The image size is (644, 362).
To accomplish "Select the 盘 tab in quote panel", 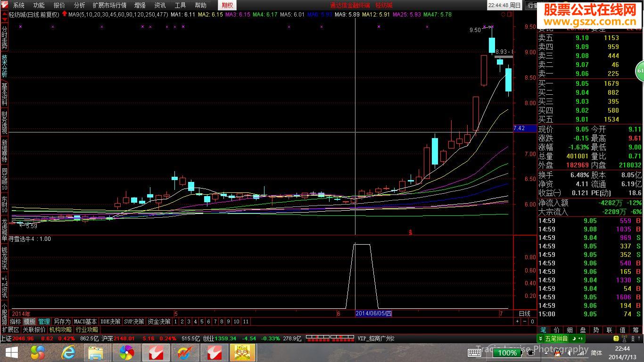I will coord(583,330).
